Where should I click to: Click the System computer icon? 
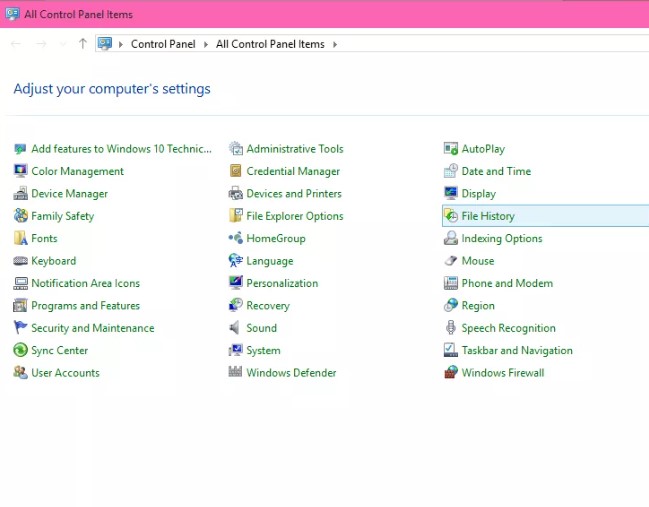(236, 350)
